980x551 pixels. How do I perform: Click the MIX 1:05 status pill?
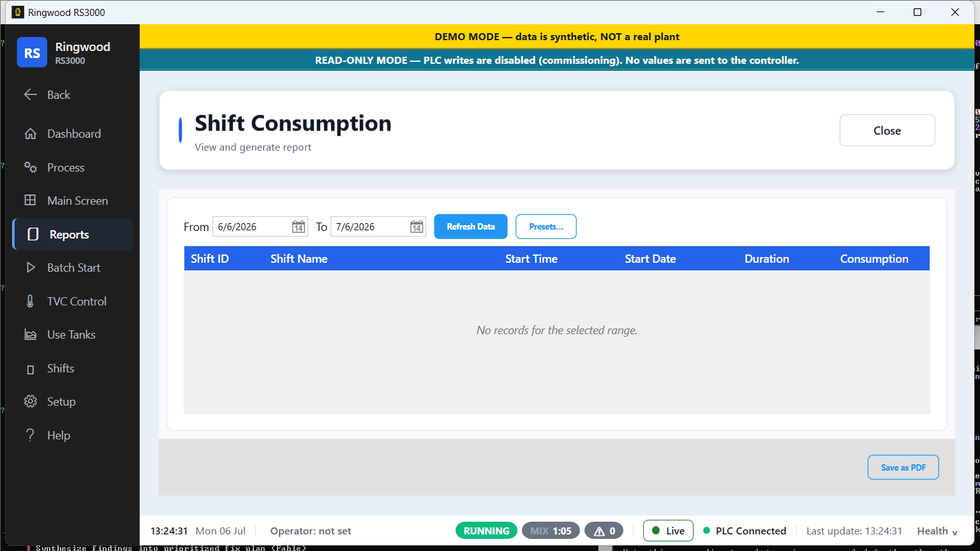551,531
